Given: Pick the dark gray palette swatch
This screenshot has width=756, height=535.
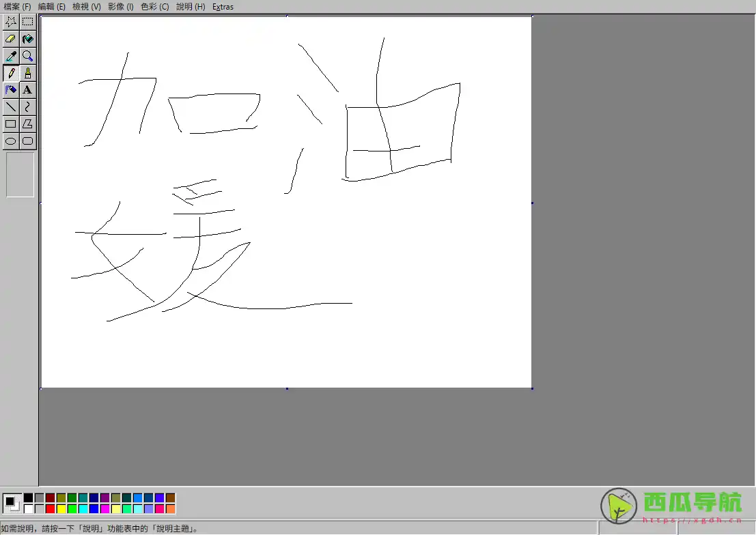Looking at the screenshot, I should point(40,498).
